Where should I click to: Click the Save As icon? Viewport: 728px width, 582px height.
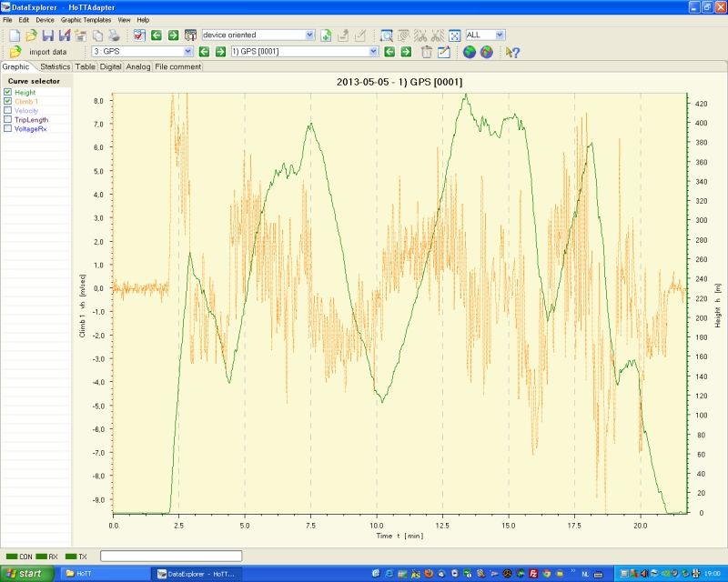click(65, 35)
